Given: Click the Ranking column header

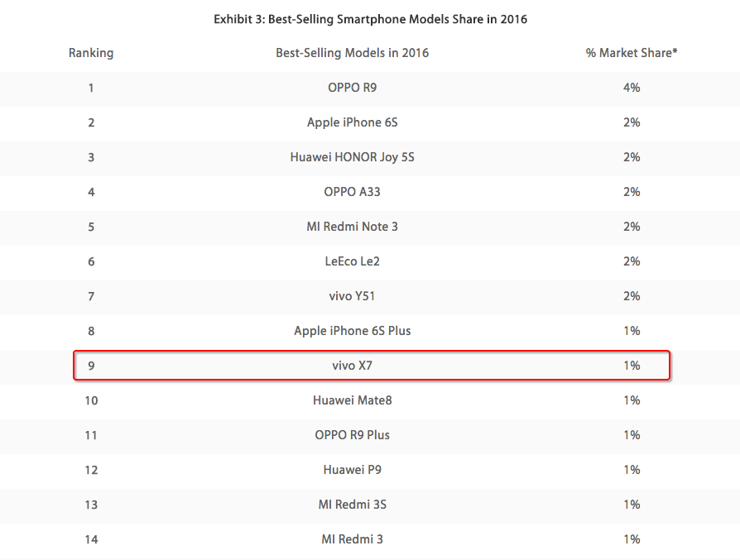Looking at the screenshot, I should pyautogui.click(x=91, y=53).
